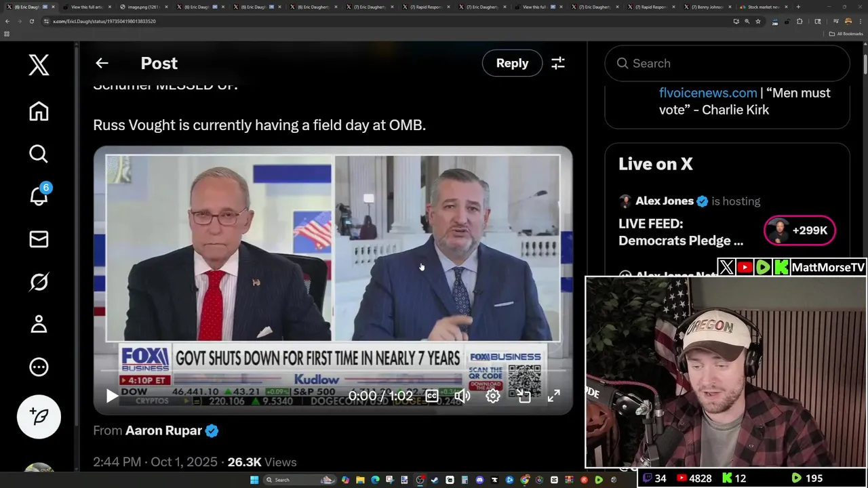This screenshot has width=868, height=488.
Task: Go to the Home feed icon
Action: [x=39, y=111]
